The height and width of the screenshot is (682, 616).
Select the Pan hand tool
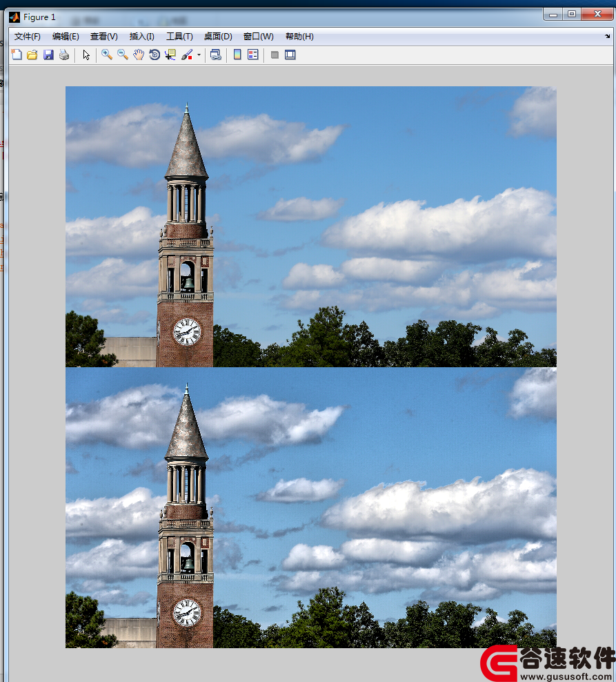click(138, 55)
